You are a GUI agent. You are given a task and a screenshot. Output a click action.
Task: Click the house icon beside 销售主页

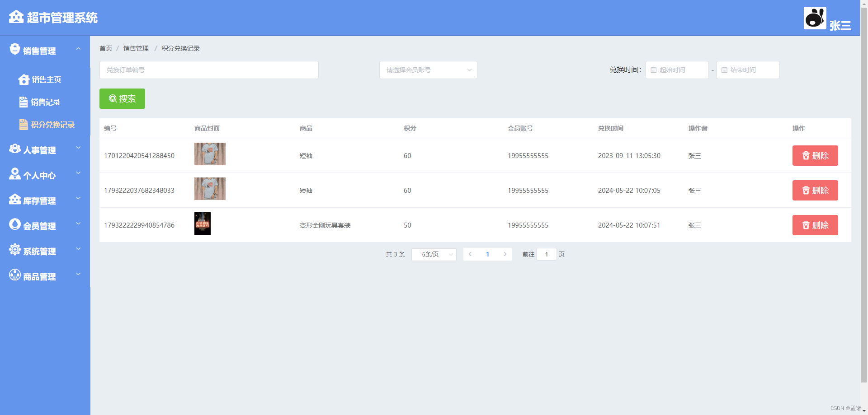click(24, 79)
